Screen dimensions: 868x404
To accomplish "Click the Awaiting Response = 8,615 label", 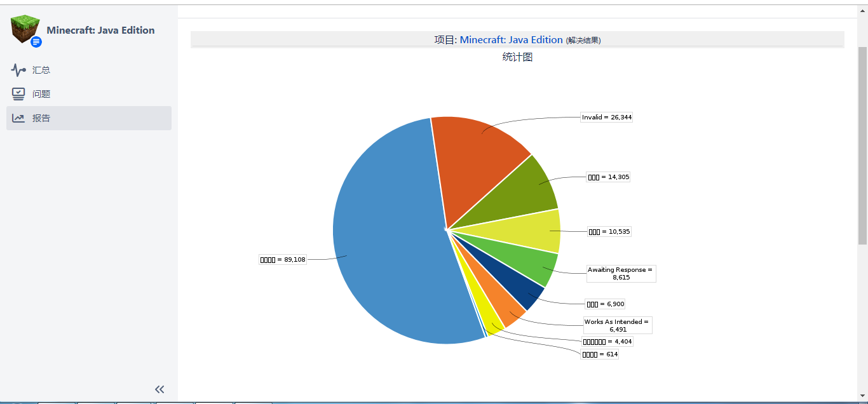I will click(x=620, y=274).
